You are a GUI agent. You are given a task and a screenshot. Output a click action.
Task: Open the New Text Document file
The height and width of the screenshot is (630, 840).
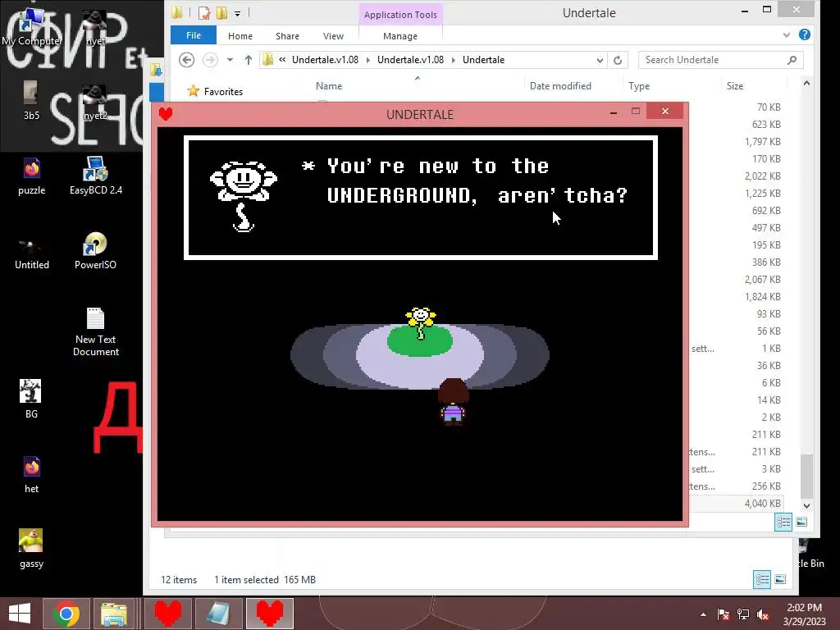point(95,332)
